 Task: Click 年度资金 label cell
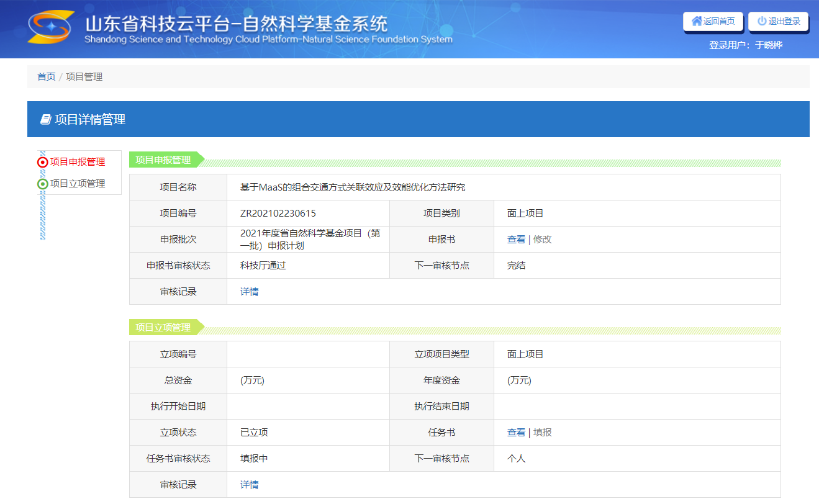tap(442, 380)
